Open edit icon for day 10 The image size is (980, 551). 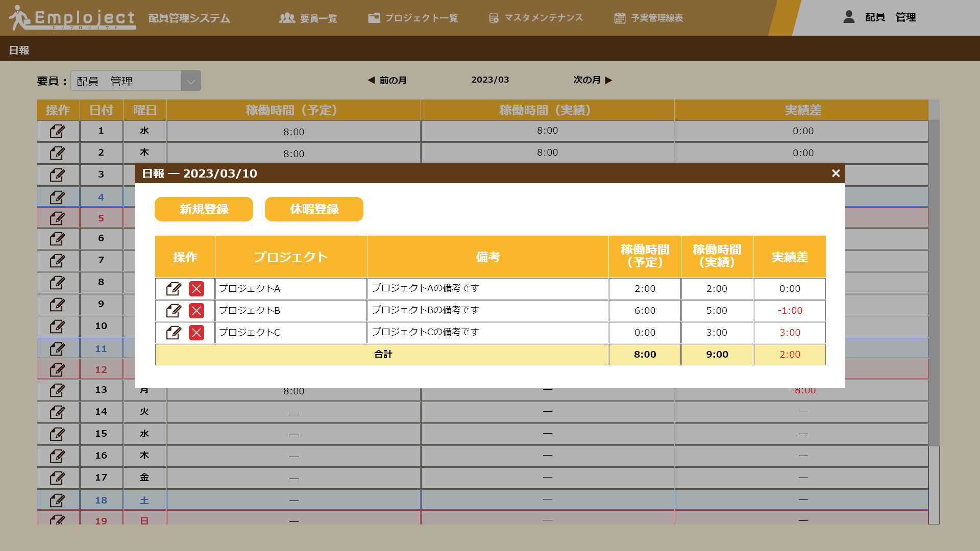point(58,327)
